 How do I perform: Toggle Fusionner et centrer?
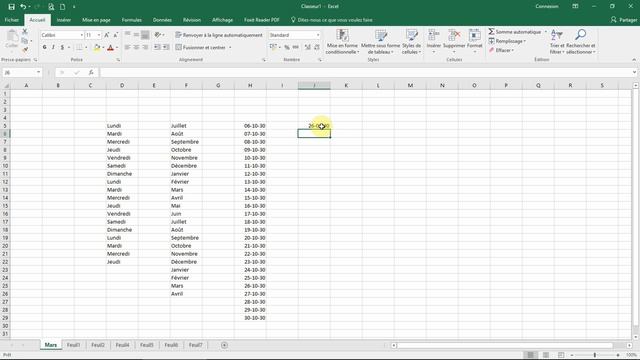pos(200,47)
